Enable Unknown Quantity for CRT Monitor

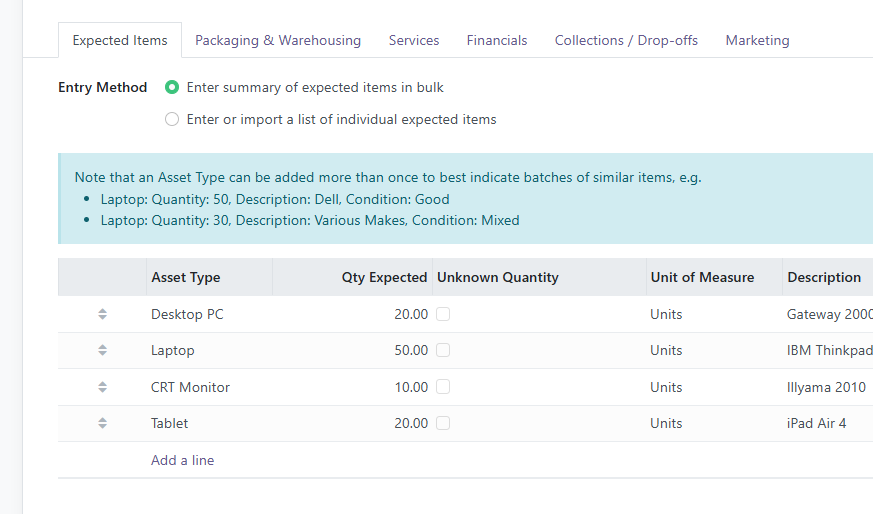coord(443,387)
